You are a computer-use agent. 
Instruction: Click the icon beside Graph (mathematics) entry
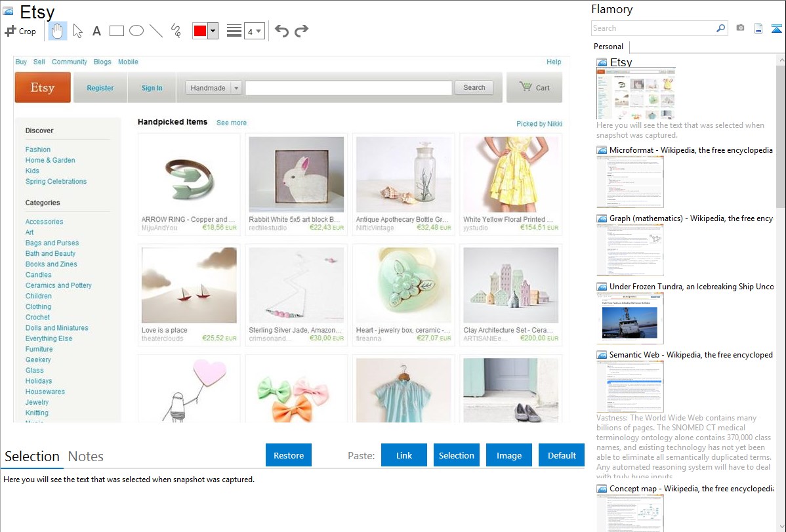pos(602,218)
